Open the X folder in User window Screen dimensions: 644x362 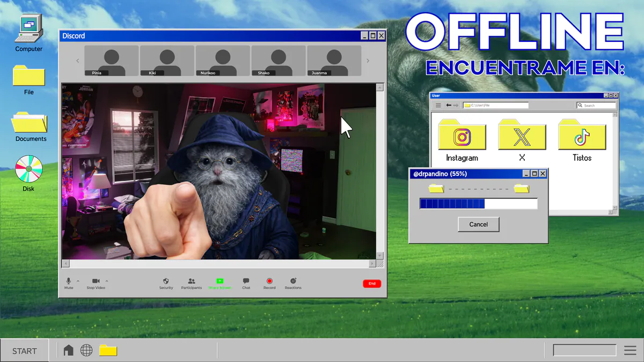[x=522, y=141]
